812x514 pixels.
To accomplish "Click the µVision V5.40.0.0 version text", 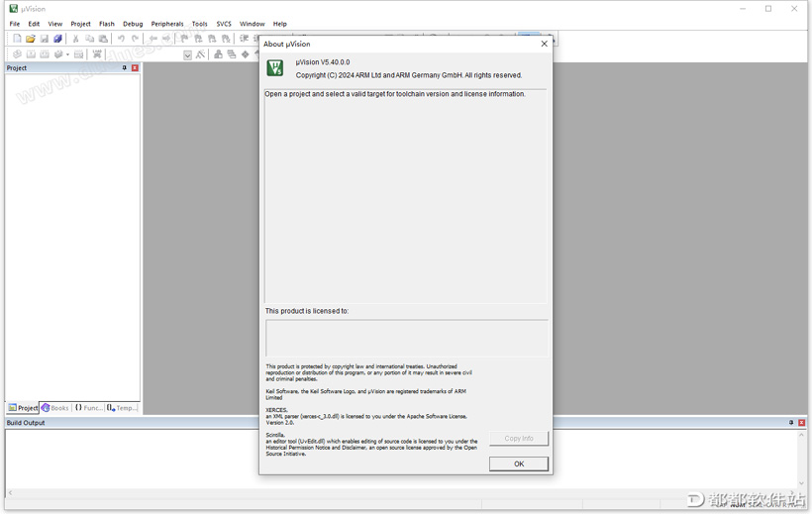I will coord(323,62).
